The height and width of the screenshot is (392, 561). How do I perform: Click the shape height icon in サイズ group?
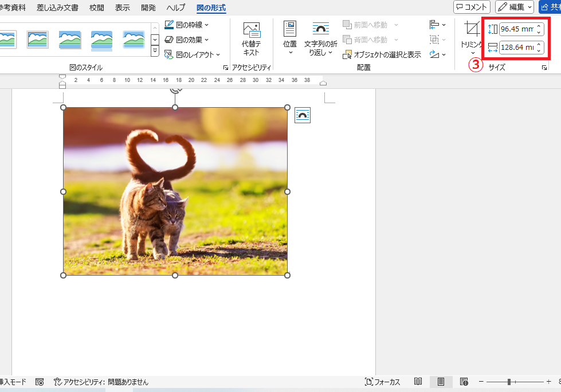click(x=492, y=29)
